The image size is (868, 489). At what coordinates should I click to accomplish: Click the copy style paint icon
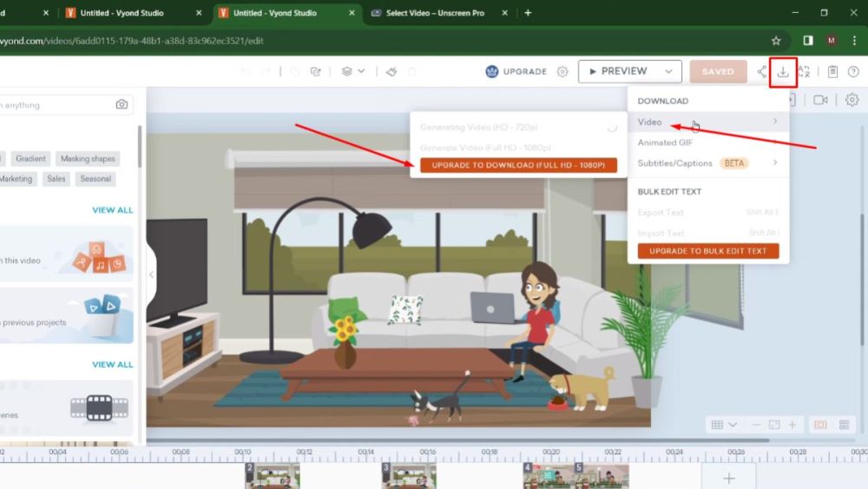point(391,71)
